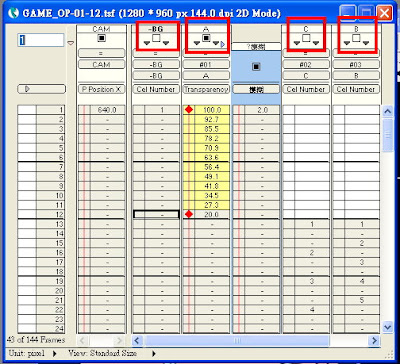
Task: Expand the blue triangle next to layer A
Action: [x=223, y=44]
